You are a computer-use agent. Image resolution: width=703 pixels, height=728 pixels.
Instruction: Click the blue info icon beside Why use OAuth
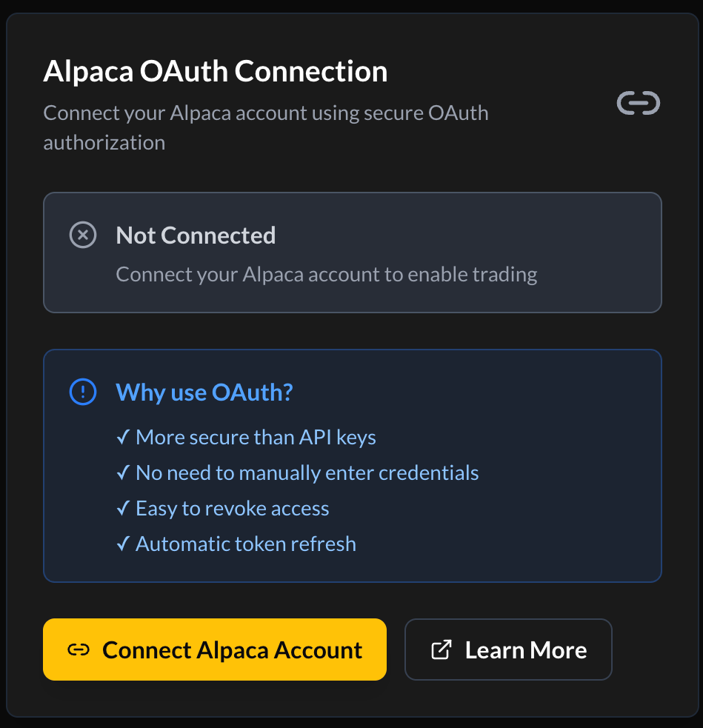[x=83, y=392]
